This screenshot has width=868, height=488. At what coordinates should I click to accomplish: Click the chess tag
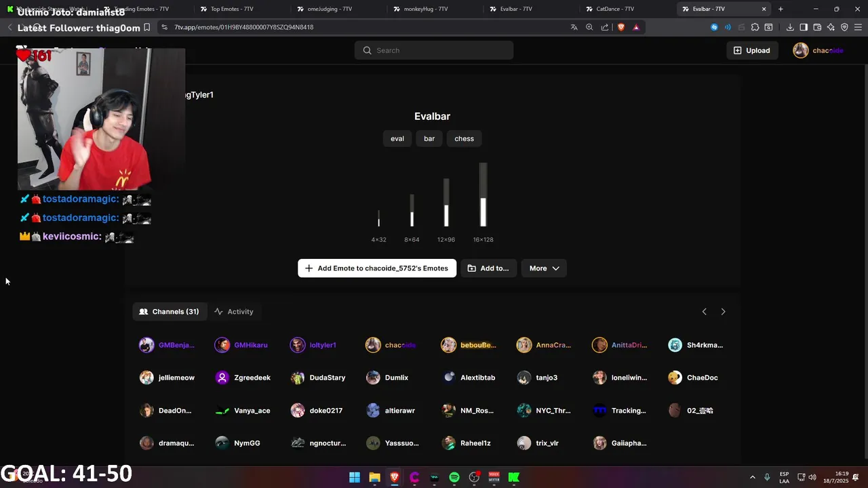[x=465, y=138]
